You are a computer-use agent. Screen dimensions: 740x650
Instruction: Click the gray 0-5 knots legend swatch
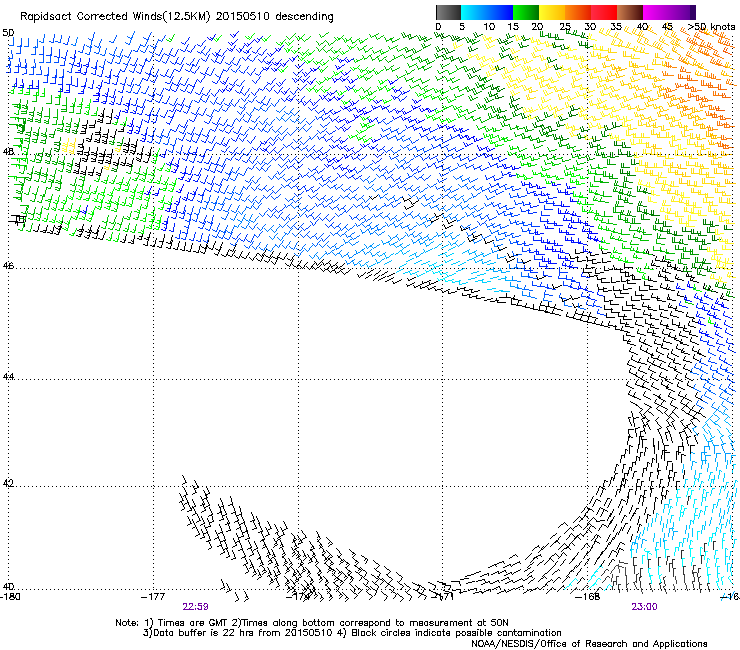448,12
